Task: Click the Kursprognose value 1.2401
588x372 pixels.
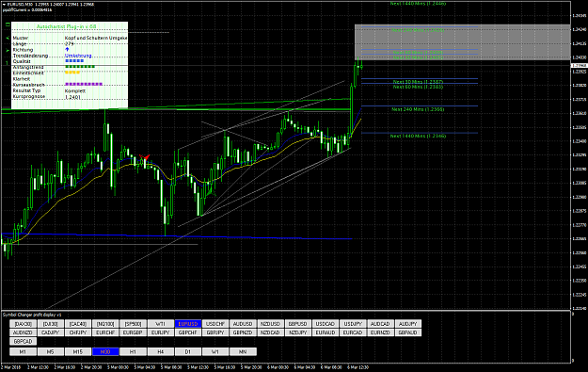Action: point(72,97)
